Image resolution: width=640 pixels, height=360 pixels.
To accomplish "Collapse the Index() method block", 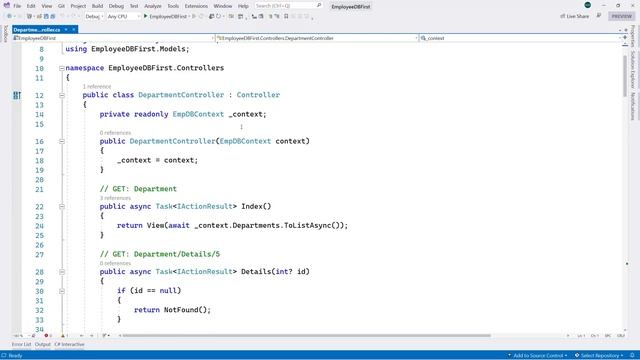I will pos(62,207).
